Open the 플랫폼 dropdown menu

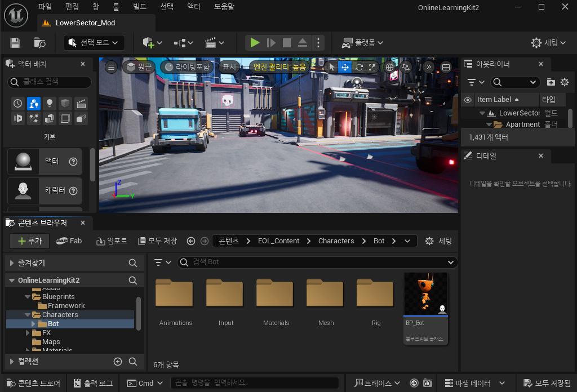coord(362,43)
